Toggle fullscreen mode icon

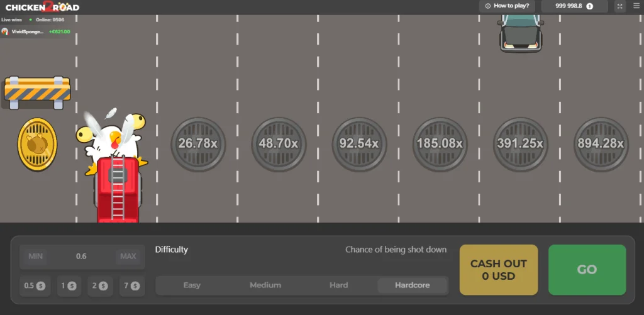(619, 6)
